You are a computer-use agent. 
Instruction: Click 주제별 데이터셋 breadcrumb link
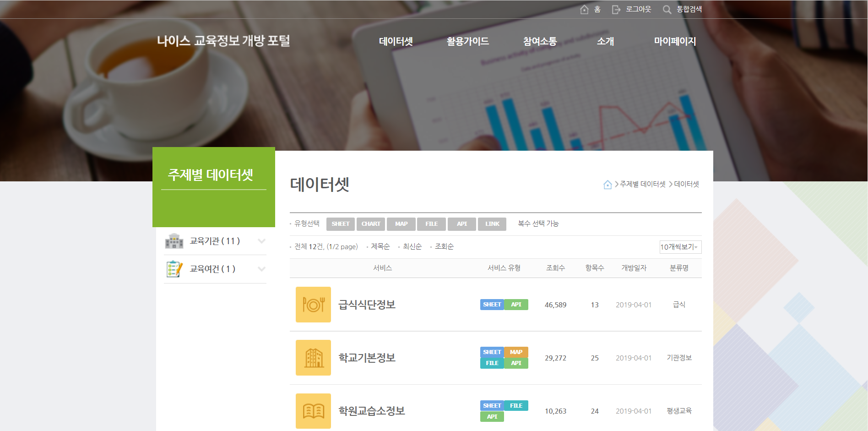pyautogui.click(x=643, y=184)
